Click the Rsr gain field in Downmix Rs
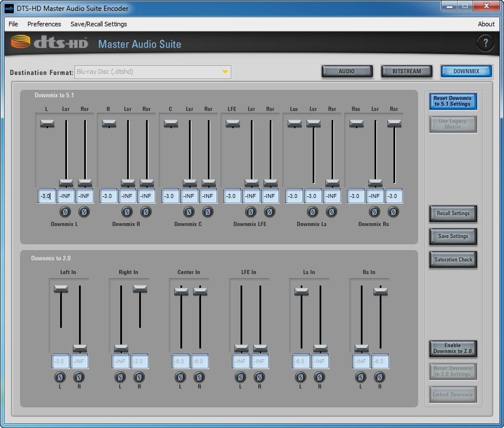The height and width of the screenshot is (428, 504). 393,196
